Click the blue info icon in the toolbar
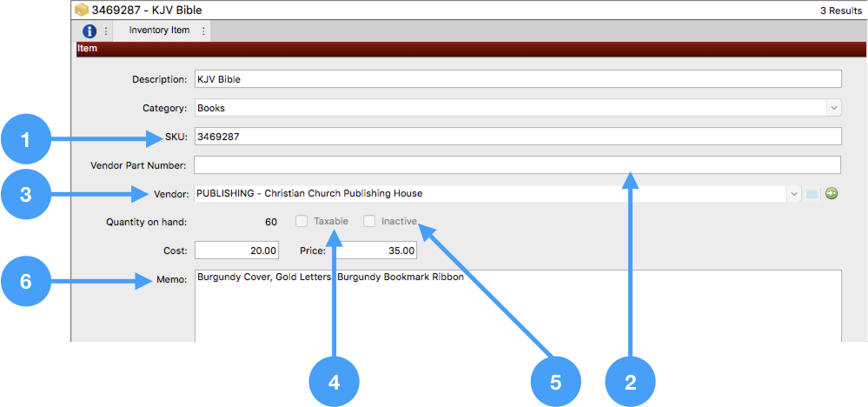Image resolution: width=868 pixels, height=407 pixels. tap(89, 30)
